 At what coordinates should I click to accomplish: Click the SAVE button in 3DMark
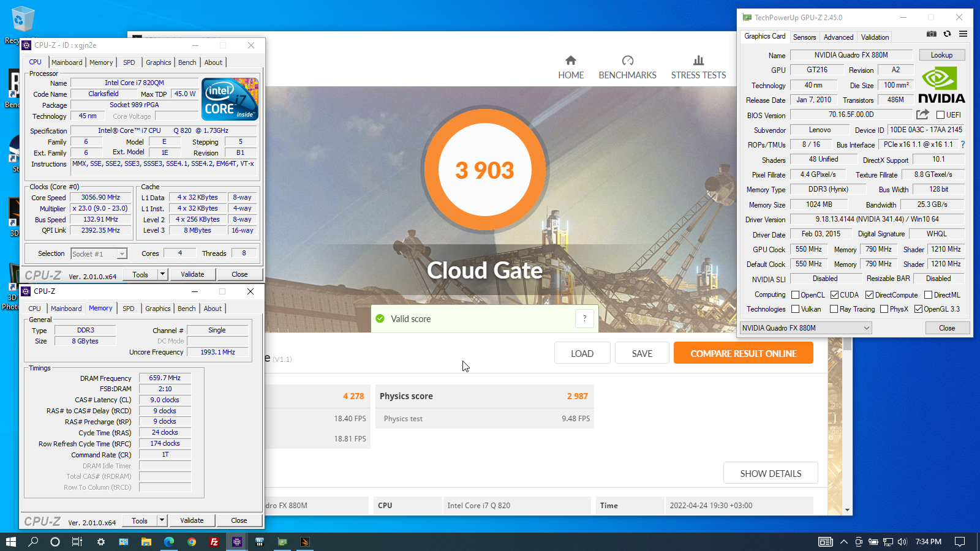pyautogui.click(x=642, y=353)
